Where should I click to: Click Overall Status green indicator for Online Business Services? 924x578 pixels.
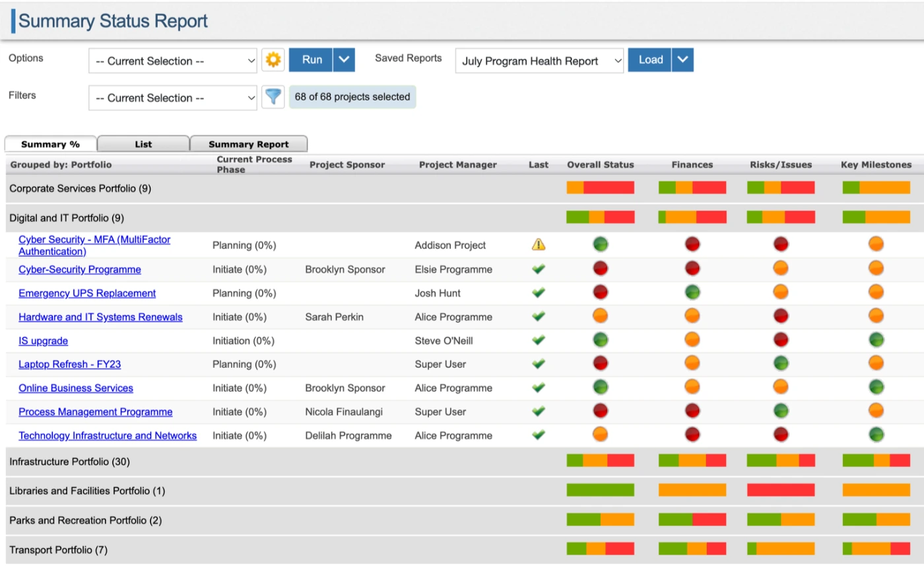point(601,386)
